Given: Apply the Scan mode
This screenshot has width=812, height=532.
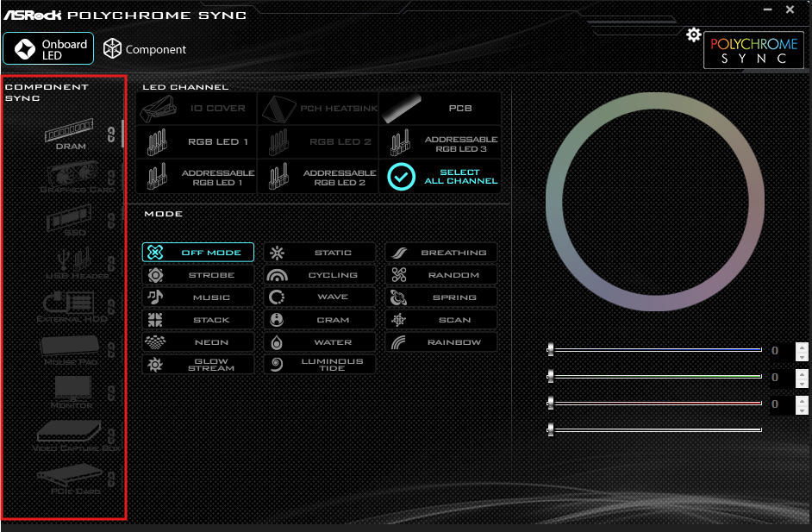Looking at the screenshot, I should click(x=440, y=320).
